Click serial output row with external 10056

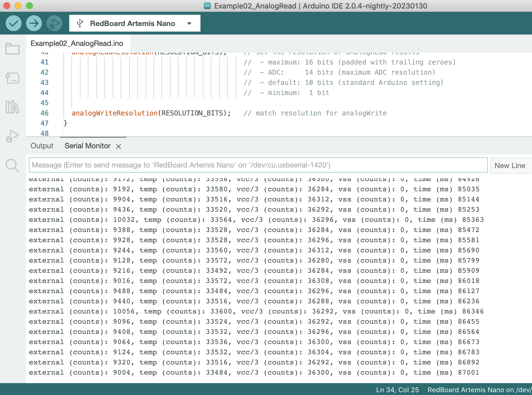tap(256, 311)
